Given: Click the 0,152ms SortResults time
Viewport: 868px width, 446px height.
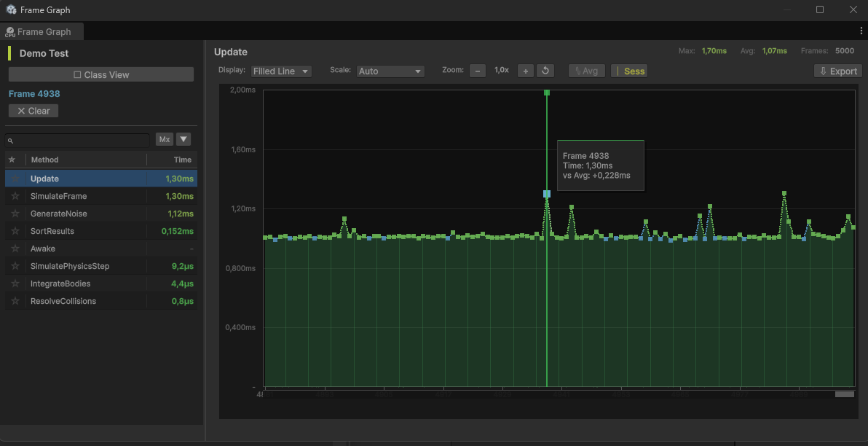Looking at the screenshot, I should tap(178, 231).
